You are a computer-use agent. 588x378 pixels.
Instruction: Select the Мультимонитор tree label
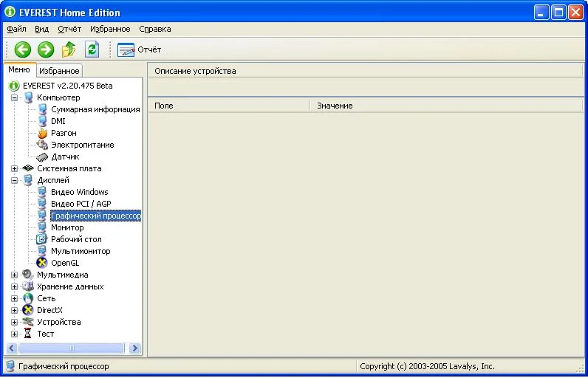81,251
